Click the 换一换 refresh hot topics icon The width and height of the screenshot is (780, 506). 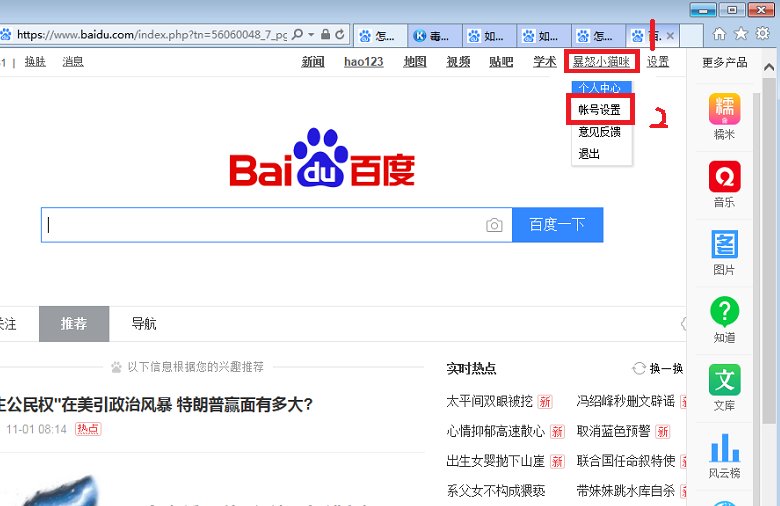(639, 368)
